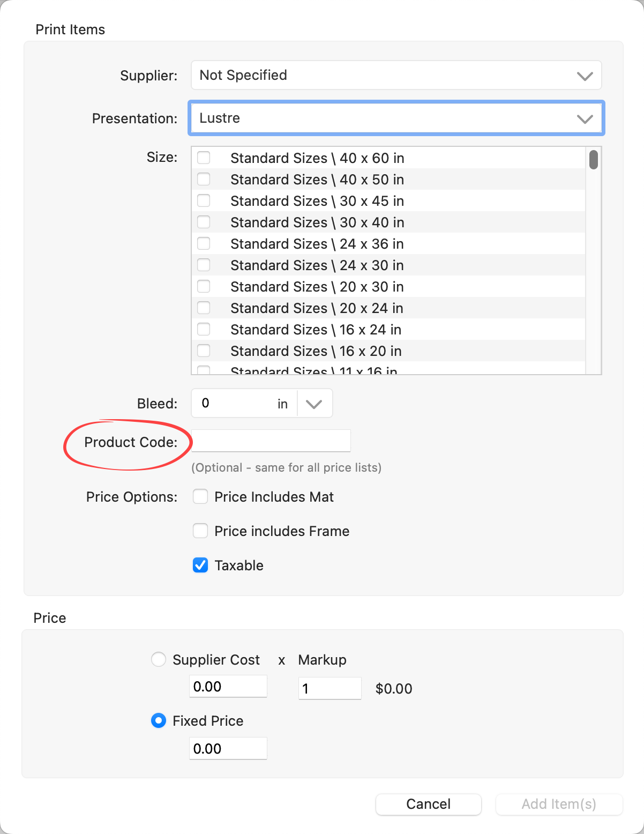The width and height of the screenshot is (644, 834).
Task: Check the 24 x 36 in size
Action: tap(204, 243)
